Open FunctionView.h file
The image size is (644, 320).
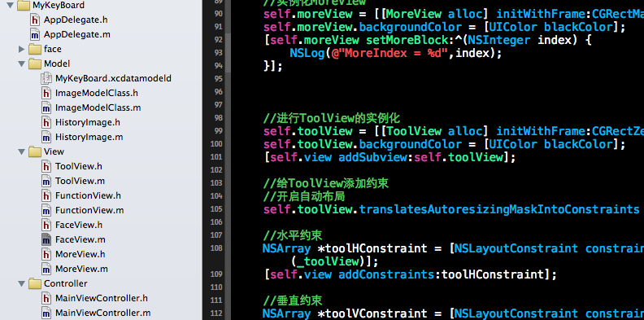pyautogui.click(x=88, y=195)
